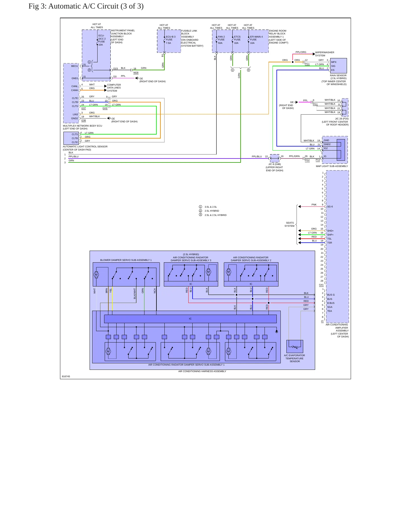
Task: Click the "MAP LIGHT SUB-ASSEMBLY" label
Action: tap(332, 166)
